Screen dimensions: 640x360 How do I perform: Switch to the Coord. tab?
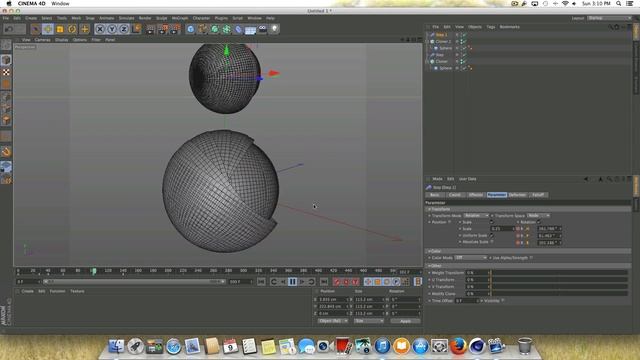pyautogui.click(x=455, y=195)
